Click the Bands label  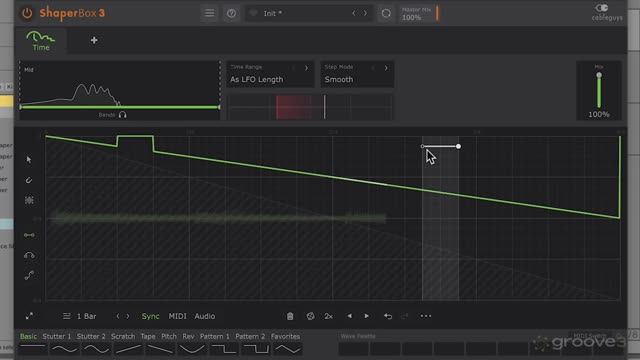click(x=107, y=115)
